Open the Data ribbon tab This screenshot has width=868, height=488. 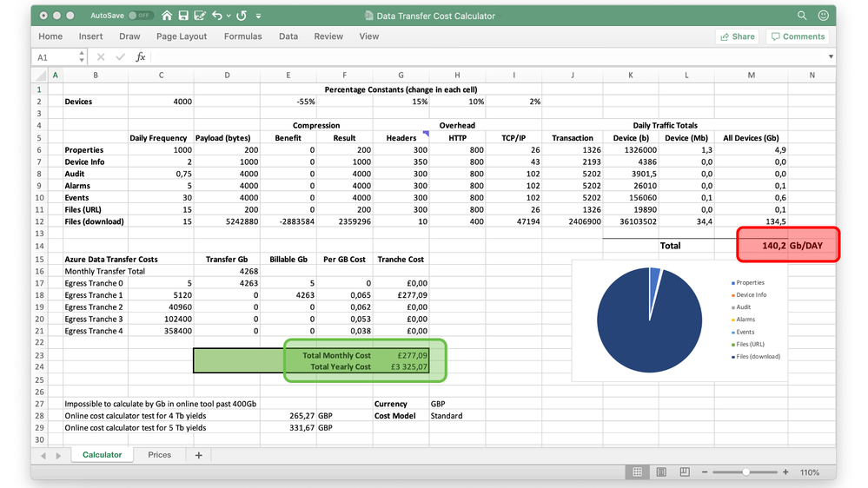pos(288,36)
